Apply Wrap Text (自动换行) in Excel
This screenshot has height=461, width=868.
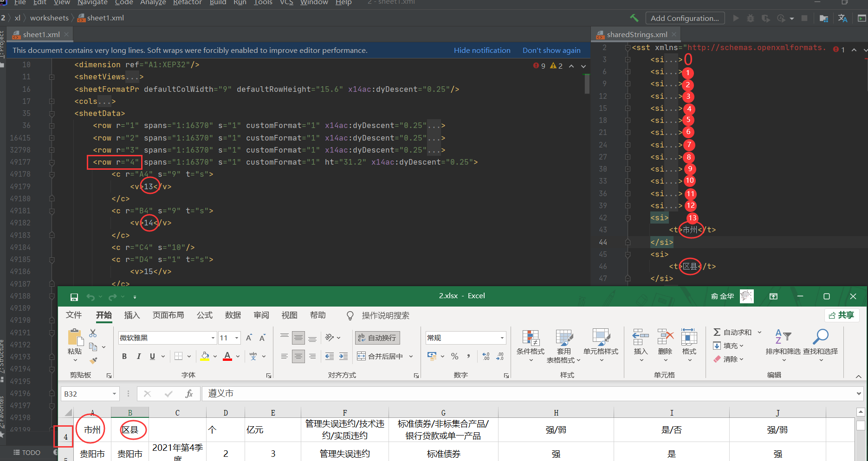(x=377, y=338)
